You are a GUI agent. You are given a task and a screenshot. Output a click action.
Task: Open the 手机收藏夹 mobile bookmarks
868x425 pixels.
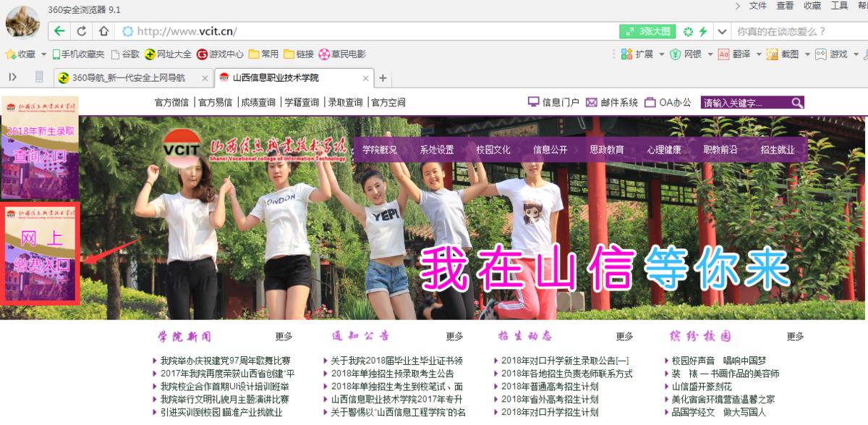(77, 54)
